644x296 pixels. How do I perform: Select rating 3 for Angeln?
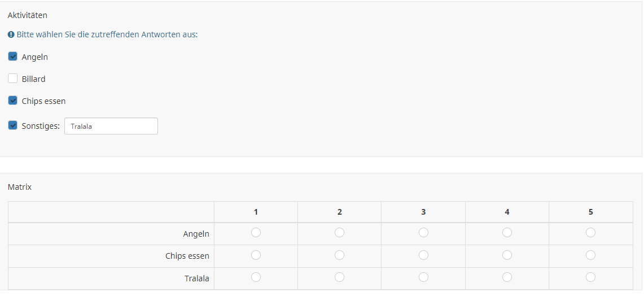click(x=423, y=233)
